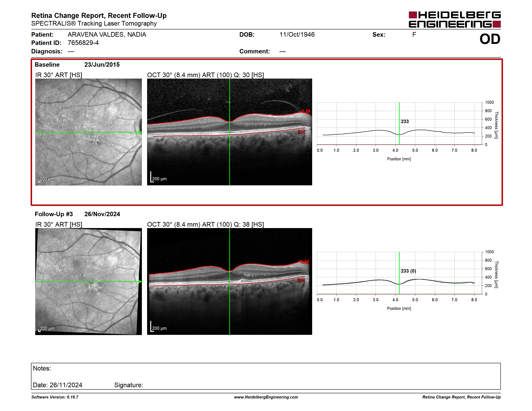Click the baseline IR 30° ART [HS] label
The image size is (532, 411).
point(59,75)
